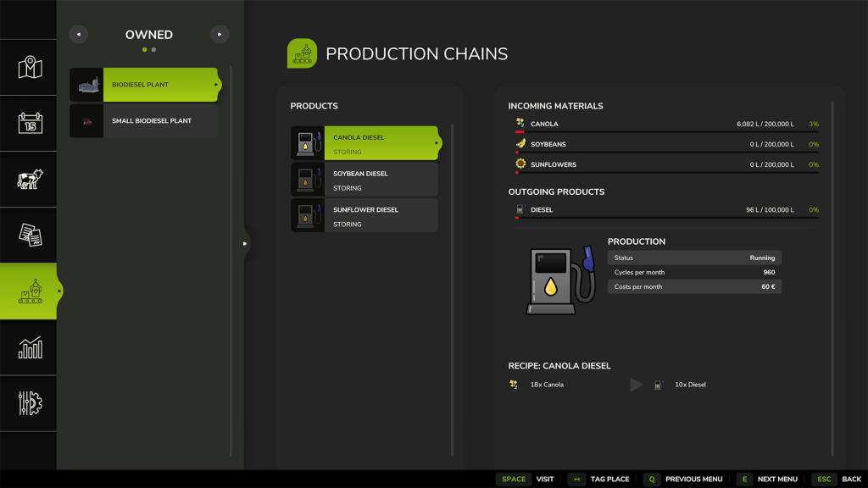Select the animals icon in the sidebar
The image size is (868, 488).
29,179
